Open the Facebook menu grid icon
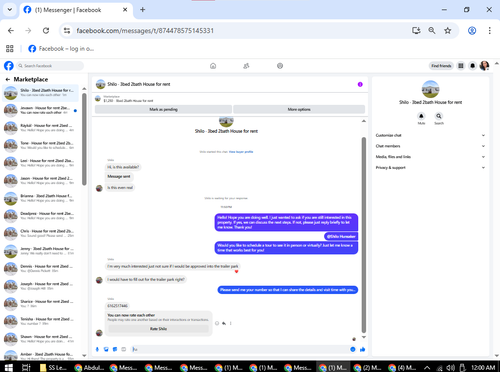500x372 pixels. [461, 66]
